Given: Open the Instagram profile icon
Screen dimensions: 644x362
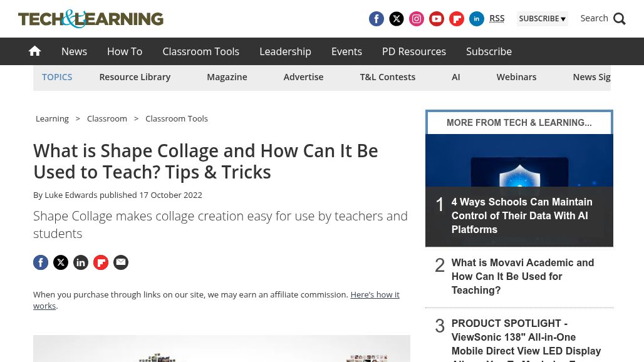Looking at the screenshot, I should coord(417,19).
